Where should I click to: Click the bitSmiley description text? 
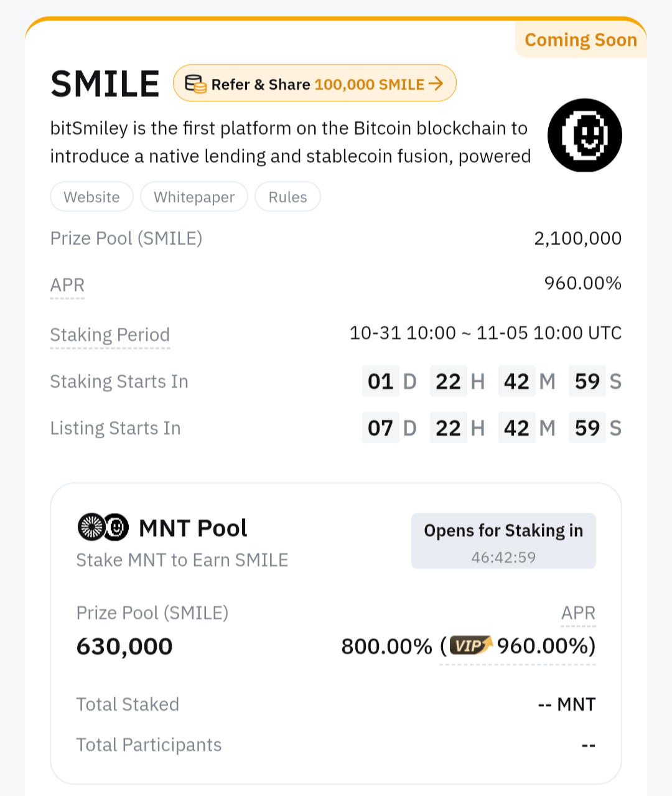290,142
